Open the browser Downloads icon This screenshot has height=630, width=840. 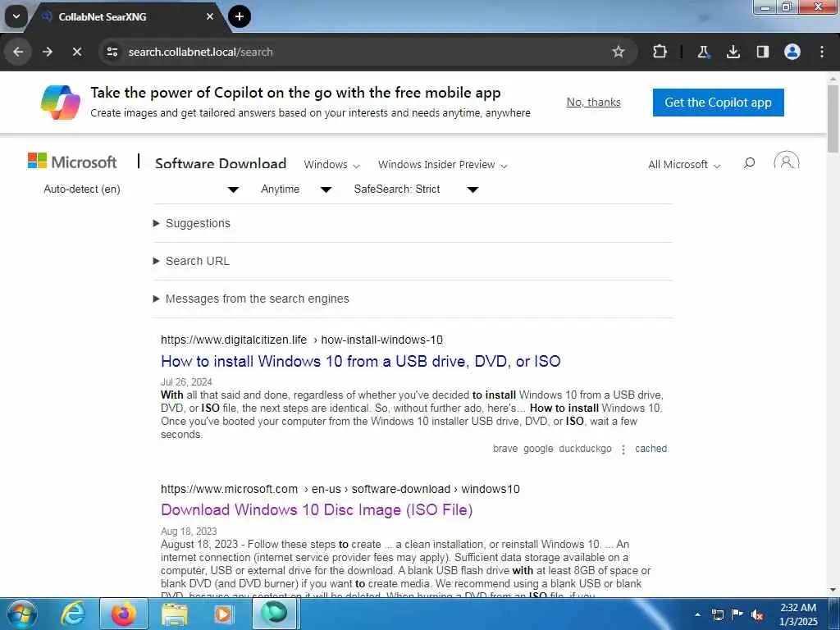[733, 52]
